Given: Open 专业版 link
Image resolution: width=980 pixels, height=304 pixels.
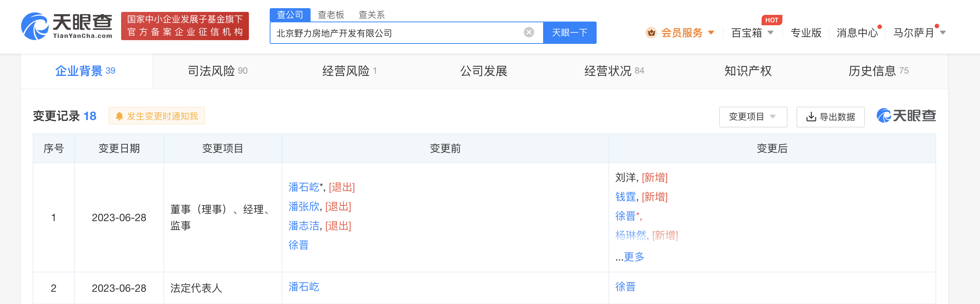Looking at the screenshot, I should 806,33.
